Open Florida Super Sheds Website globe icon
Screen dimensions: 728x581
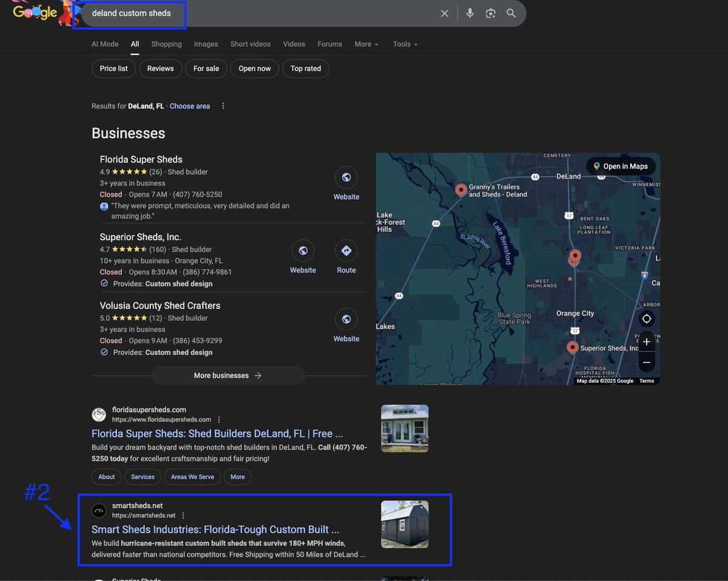pos(346,177)
